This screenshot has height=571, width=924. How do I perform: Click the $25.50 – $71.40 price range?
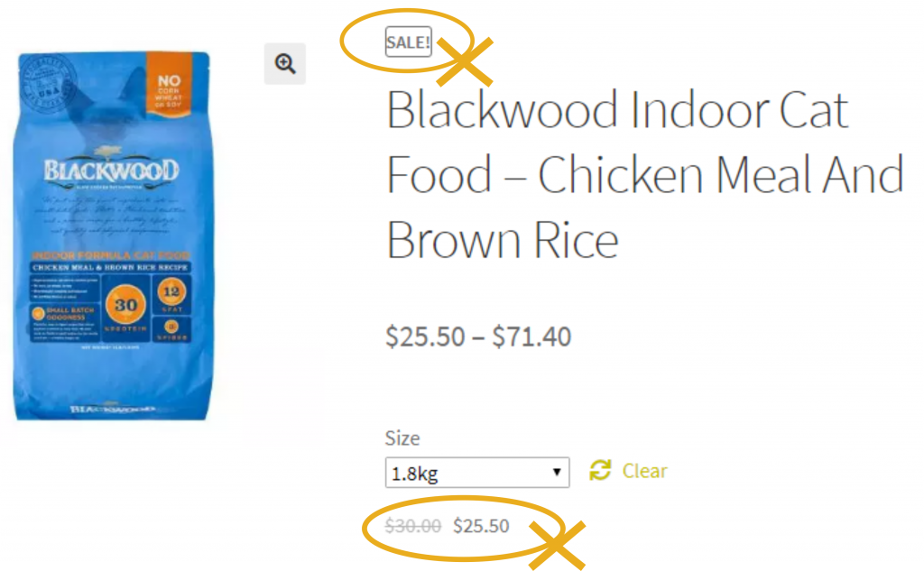point(478,336)
